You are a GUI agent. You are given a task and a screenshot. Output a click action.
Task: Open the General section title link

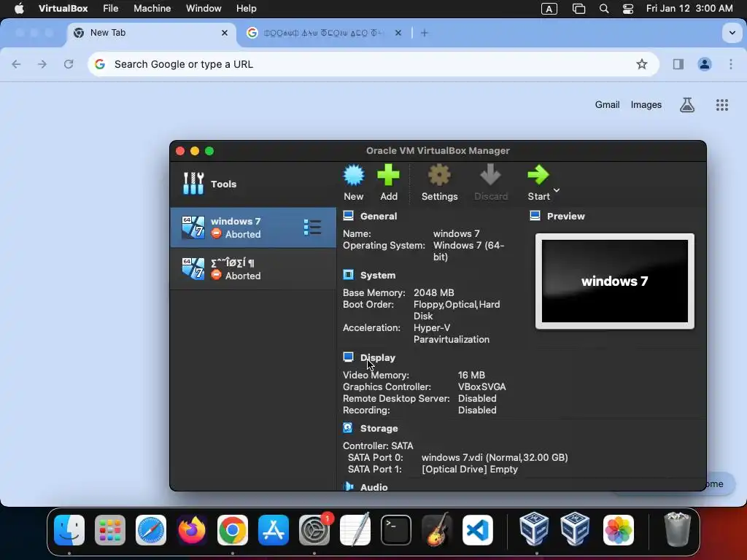379,216
